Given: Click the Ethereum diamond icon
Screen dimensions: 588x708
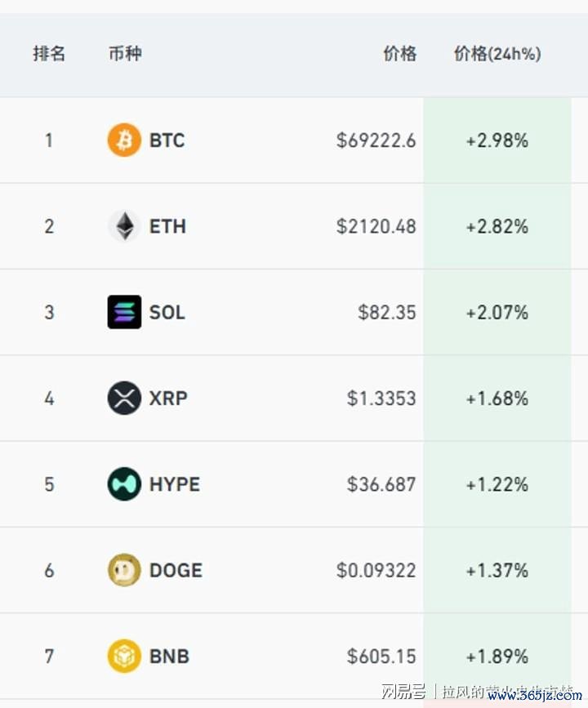Looking at the screenshot, I should click(124, 225).
